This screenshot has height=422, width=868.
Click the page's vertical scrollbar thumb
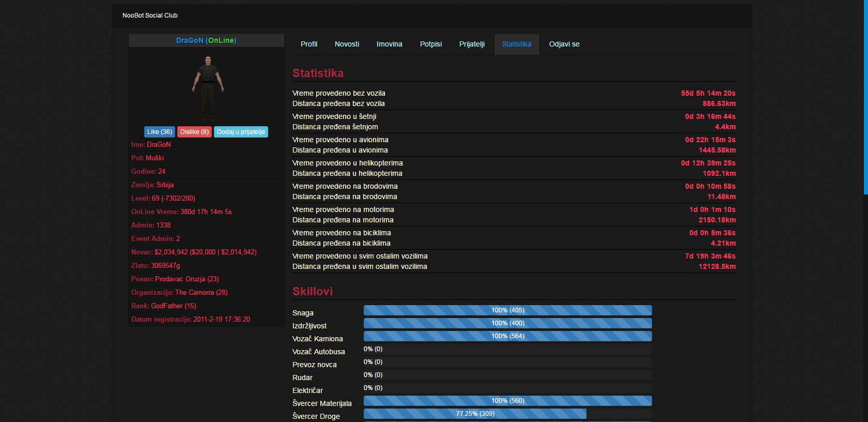[x=865, y=97]
